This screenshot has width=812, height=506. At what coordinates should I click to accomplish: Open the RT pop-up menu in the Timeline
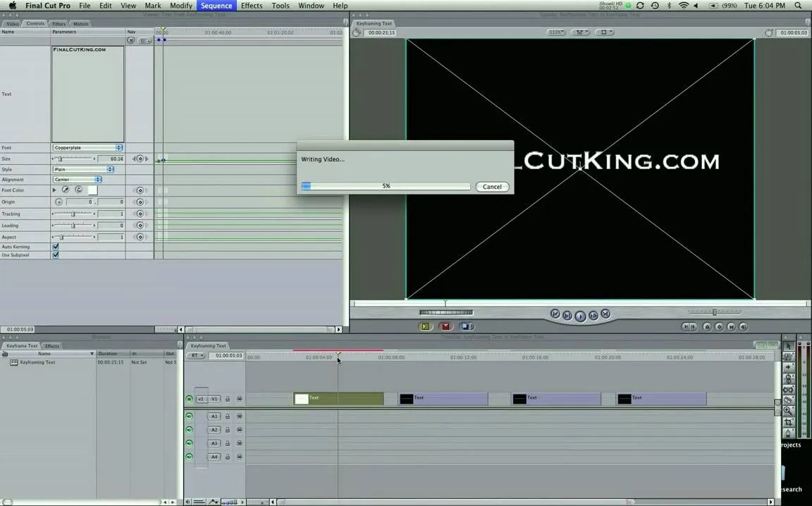pos(196,356)
